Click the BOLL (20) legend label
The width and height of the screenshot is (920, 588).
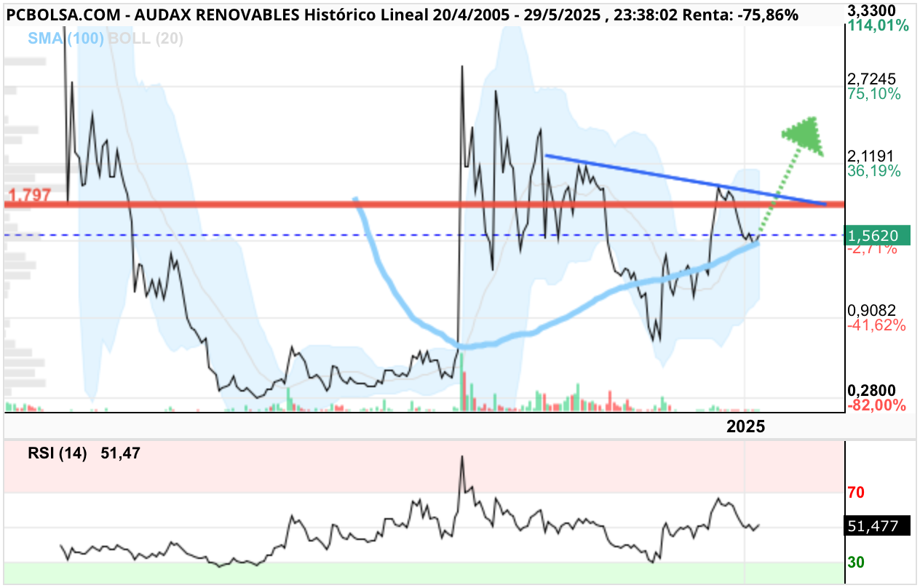[x=146, y=39]
